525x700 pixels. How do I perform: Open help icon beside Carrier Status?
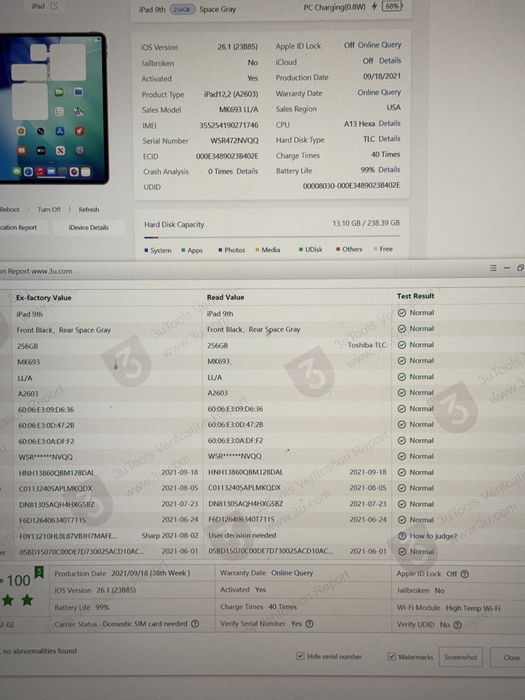(x=195, y=624)
